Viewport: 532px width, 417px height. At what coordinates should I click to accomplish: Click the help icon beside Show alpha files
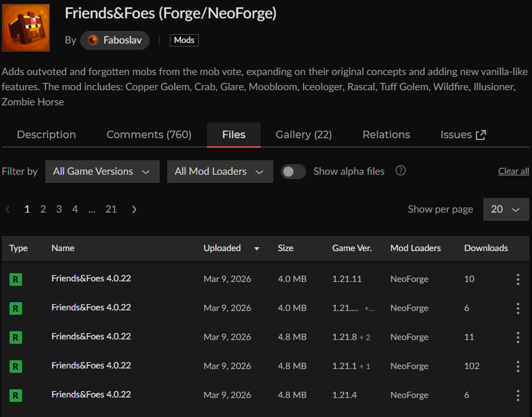pos(400,171)
